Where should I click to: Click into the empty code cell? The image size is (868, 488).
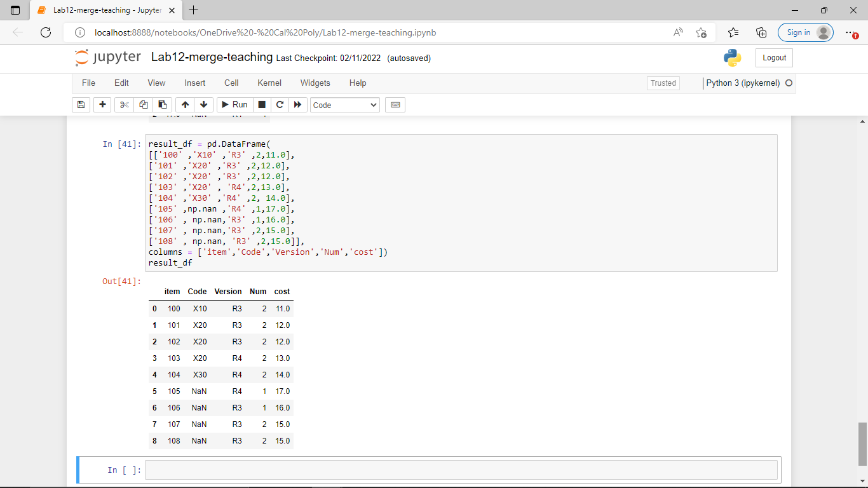[x=461, y=470]
